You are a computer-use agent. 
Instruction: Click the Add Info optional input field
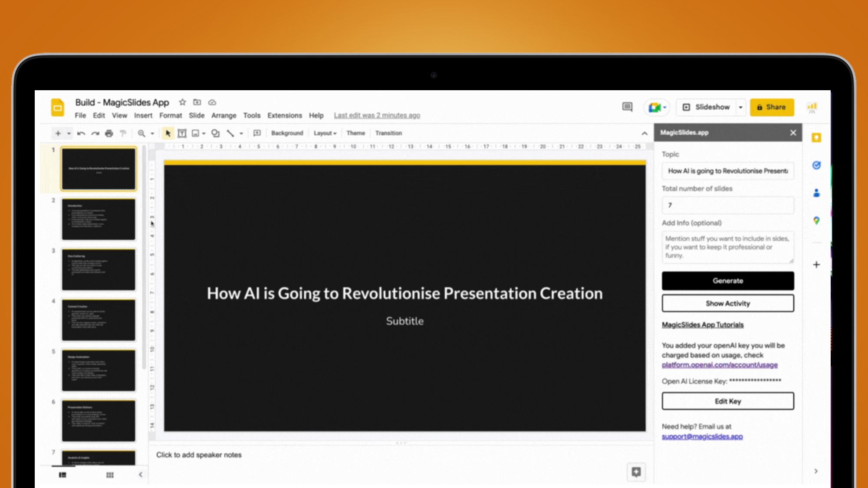click(727, 246)
